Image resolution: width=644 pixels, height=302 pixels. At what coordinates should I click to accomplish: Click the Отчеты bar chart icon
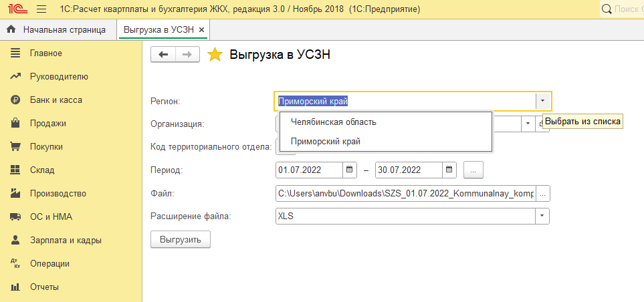pyautogui.click(x=15, y=287)
